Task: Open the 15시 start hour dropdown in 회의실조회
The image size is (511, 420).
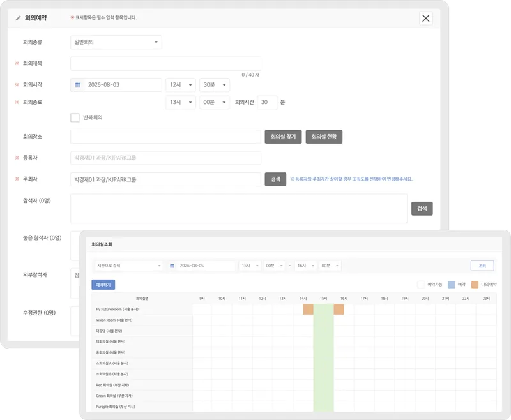Action: click(x=250, y=266)
